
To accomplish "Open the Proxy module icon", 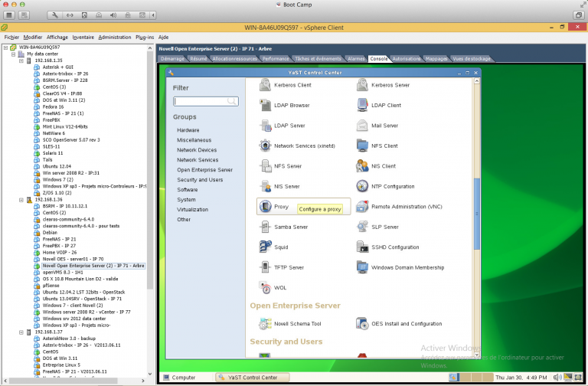I will tap(265, 207).
